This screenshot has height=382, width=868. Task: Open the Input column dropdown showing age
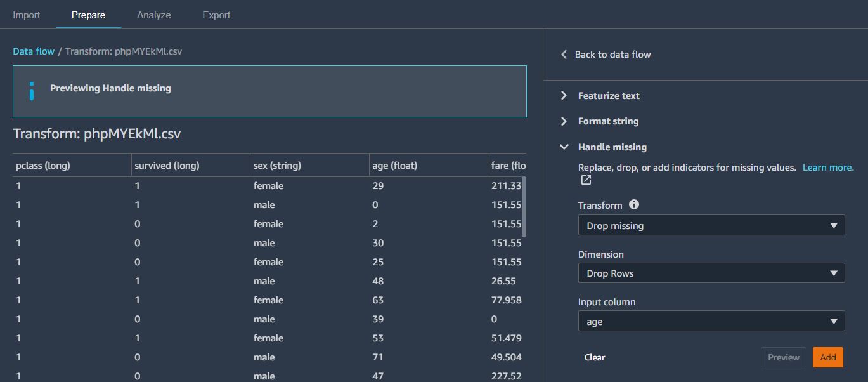click(711, 321)
